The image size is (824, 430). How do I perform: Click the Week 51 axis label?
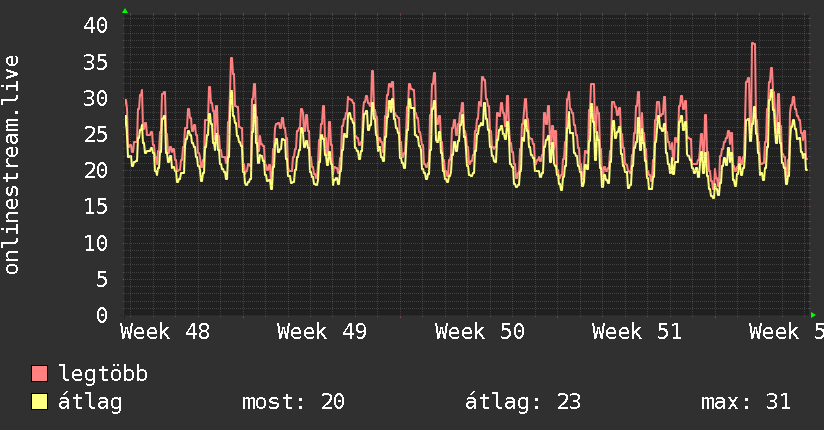637,332
